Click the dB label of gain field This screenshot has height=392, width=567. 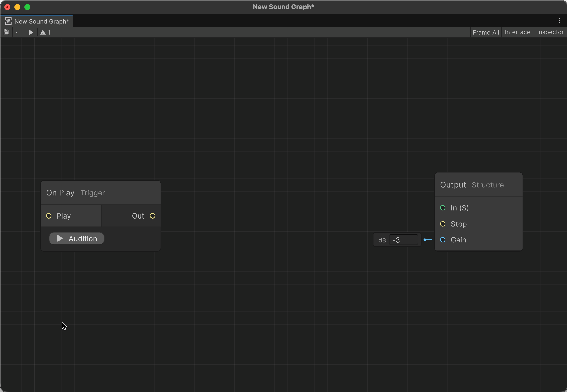382,240
